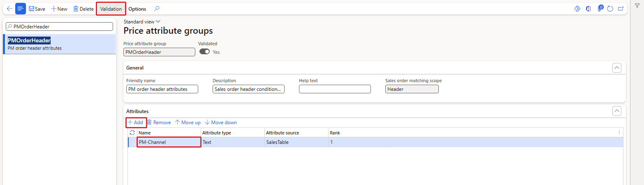Image resolution: width=644 pixels, height=185 pixels.
Task: Click the Text attribute type cell
Action: pyautogui.click(x=232, y=142)
